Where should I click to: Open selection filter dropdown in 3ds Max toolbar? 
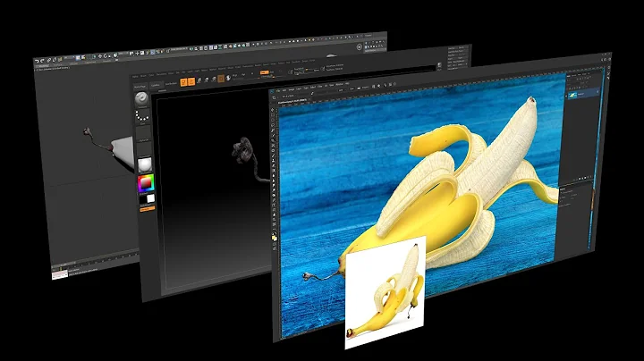pyautogui.click(x=70, y=57)
